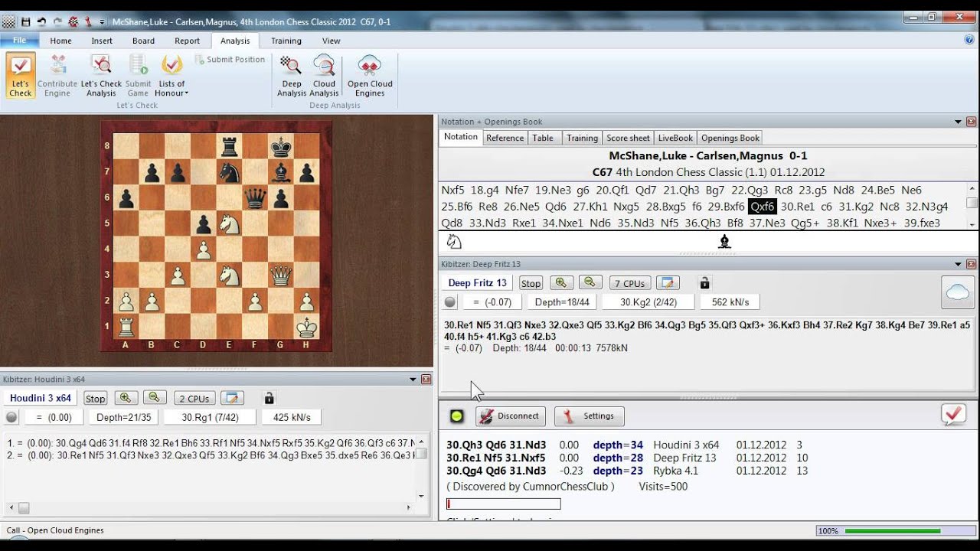
Task: Click the redo arrow in quick access toolbar
Action: [57, 21]
